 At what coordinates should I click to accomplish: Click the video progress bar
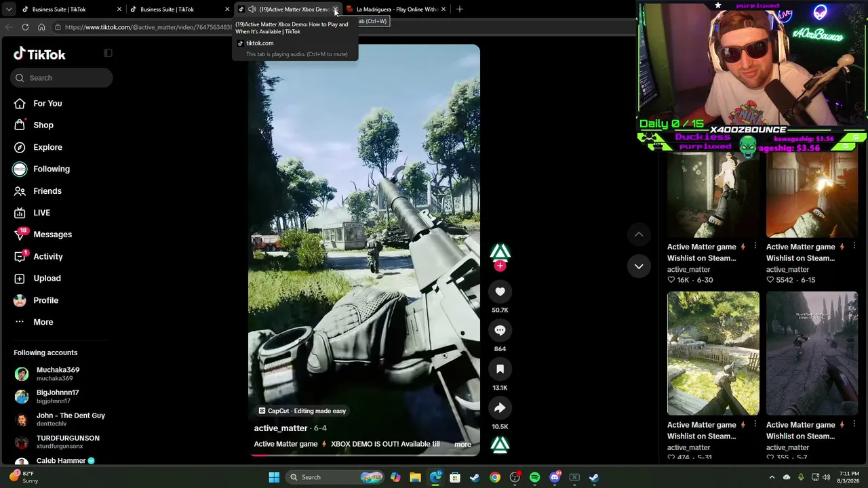point(365,455)
